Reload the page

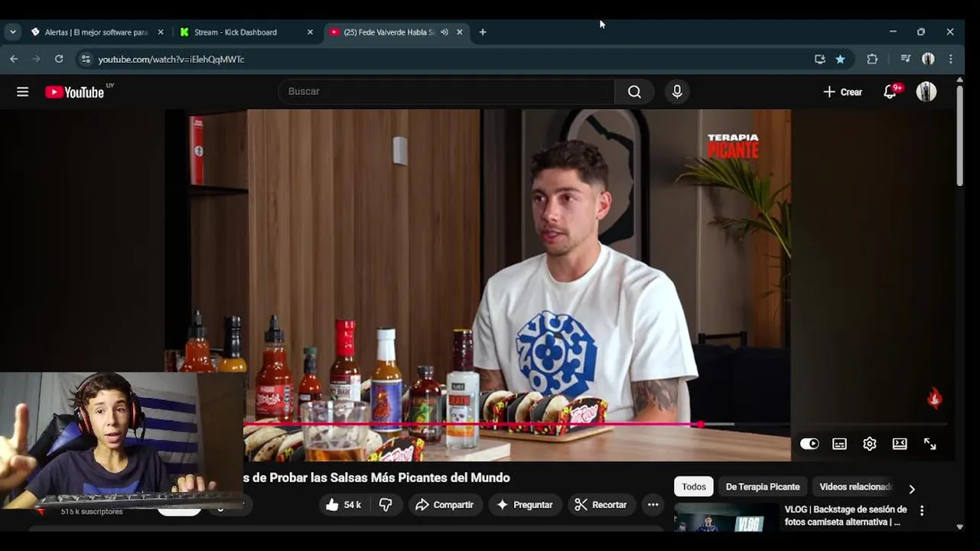59,59
